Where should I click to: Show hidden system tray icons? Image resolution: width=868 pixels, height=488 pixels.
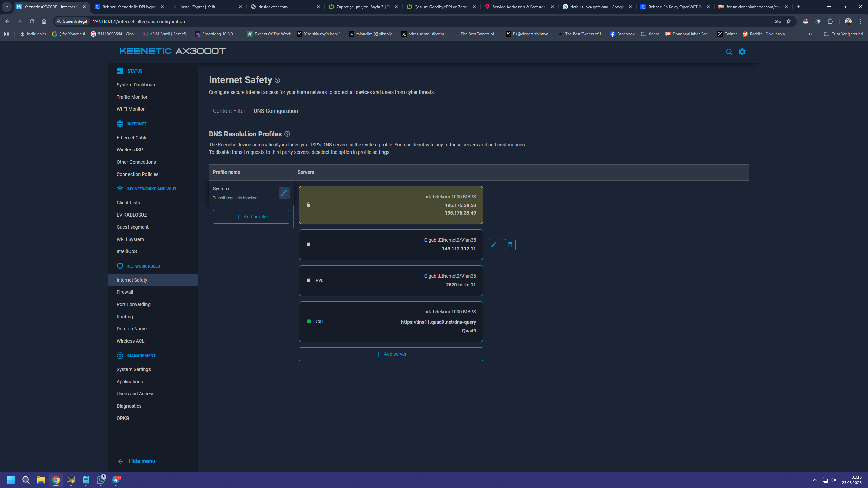point(814,480)
